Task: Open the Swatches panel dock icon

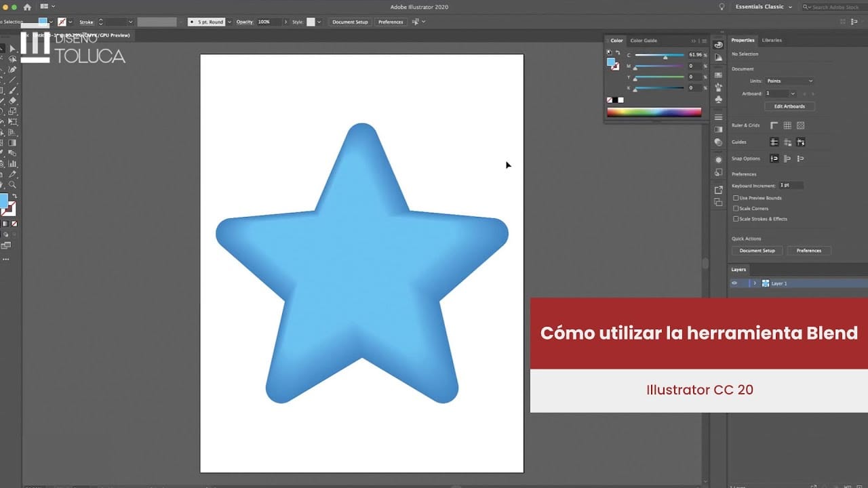Action: (718, 75)
